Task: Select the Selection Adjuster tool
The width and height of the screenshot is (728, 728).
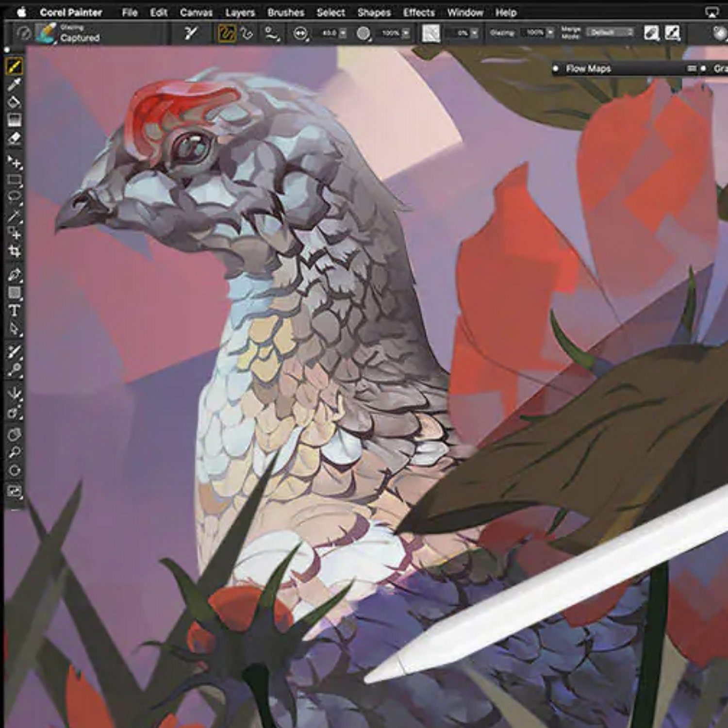Action: point(14,233)
